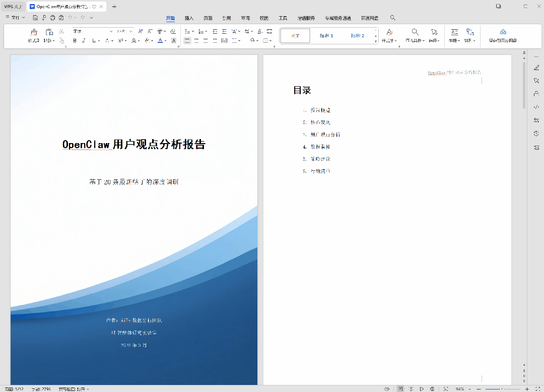Decrease paragraph indent
This screenshot has height=392, width=544.
point(215,31)
